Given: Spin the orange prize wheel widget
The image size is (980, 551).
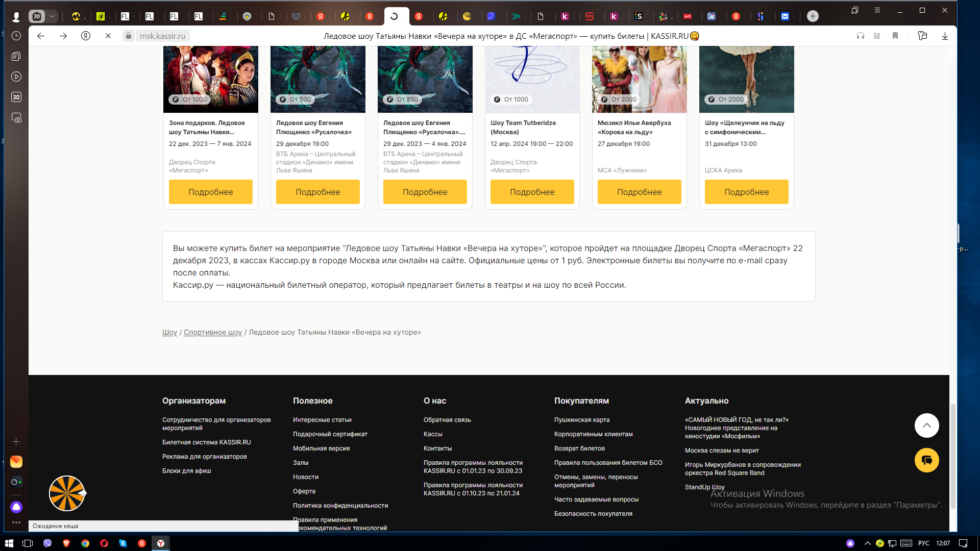Looking at the screenshot, I should coord(67,493).
